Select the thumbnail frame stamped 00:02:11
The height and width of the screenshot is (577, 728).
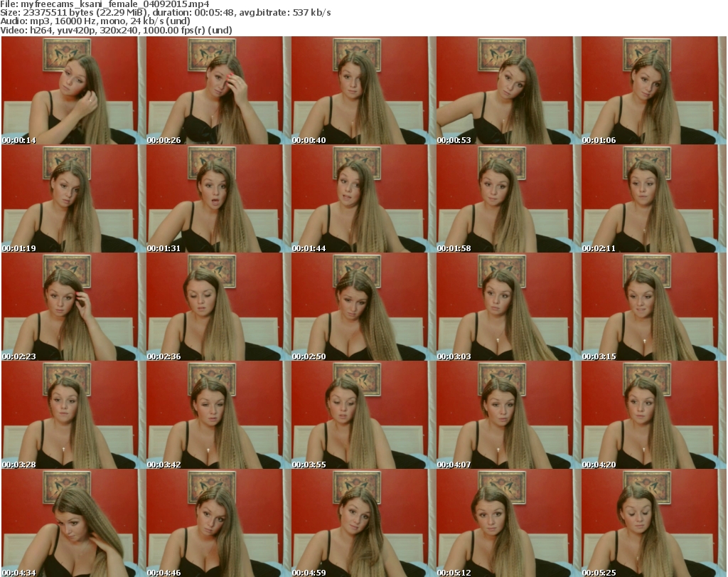point(653,198)
